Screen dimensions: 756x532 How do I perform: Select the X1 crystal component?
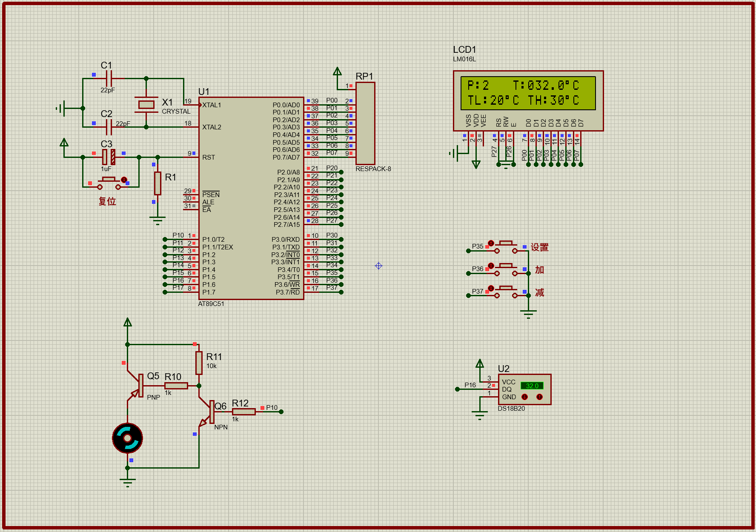tap(146, 104)
